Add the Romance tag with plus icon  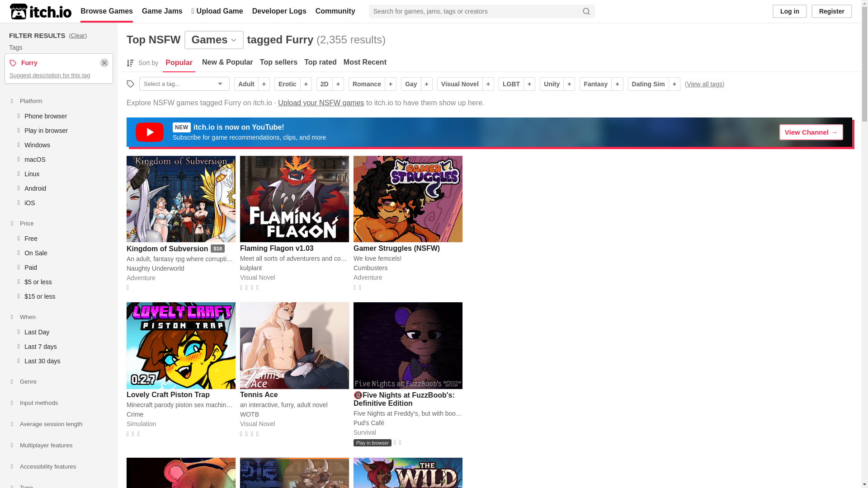pyautogui.click(x=391, y=84)
